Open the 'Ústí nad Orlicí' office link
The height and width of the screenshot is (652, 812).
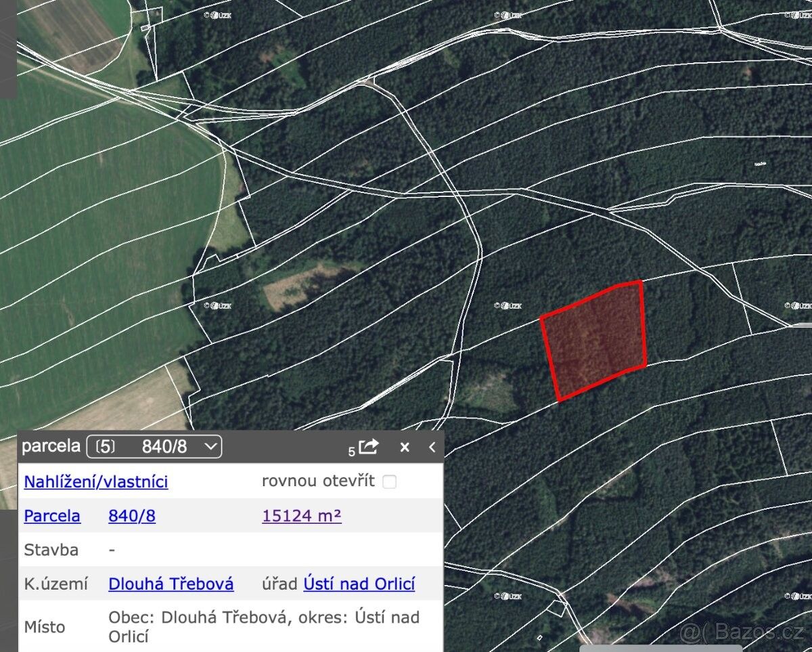(x=359, y=584)
